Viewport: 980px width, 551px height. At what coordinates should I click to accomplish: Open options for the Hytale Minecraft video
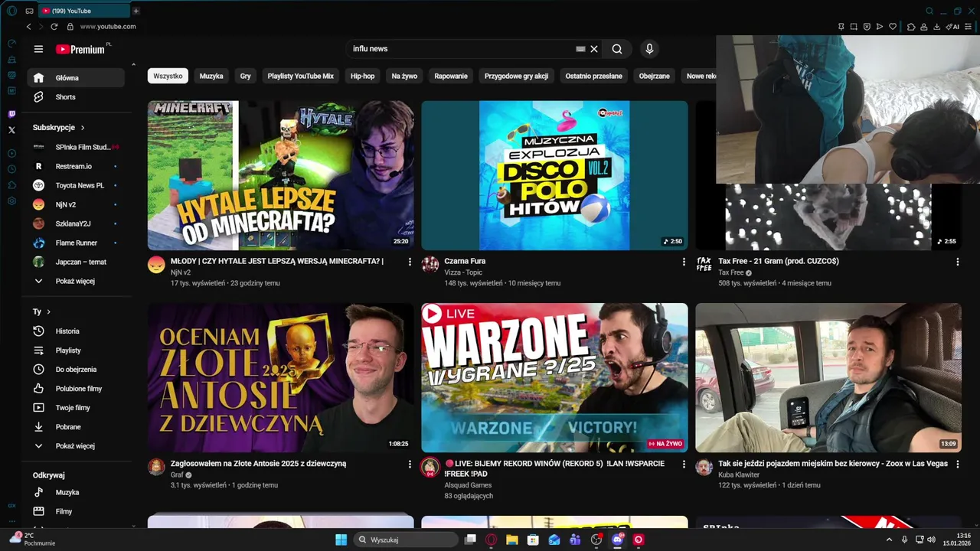point(410,262)
